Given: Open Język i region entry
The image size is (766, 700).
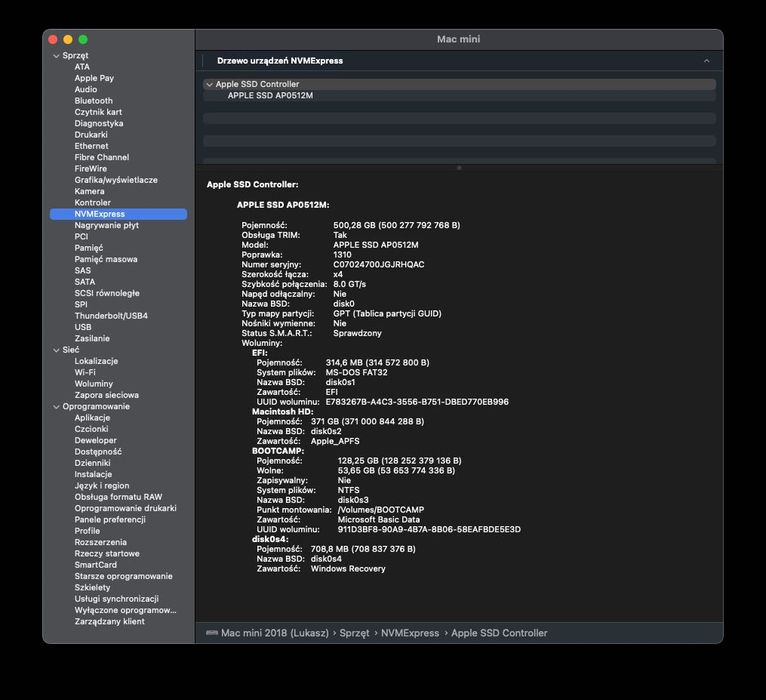Looking at the screenshot, I should (x=102, y=486).
